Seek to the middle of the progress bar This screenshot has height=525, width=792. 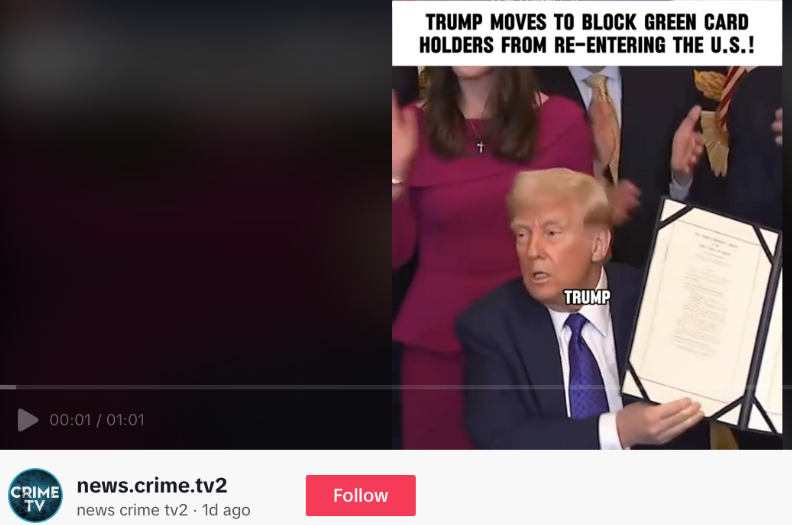pyautogui.click(x=396, y=388)
